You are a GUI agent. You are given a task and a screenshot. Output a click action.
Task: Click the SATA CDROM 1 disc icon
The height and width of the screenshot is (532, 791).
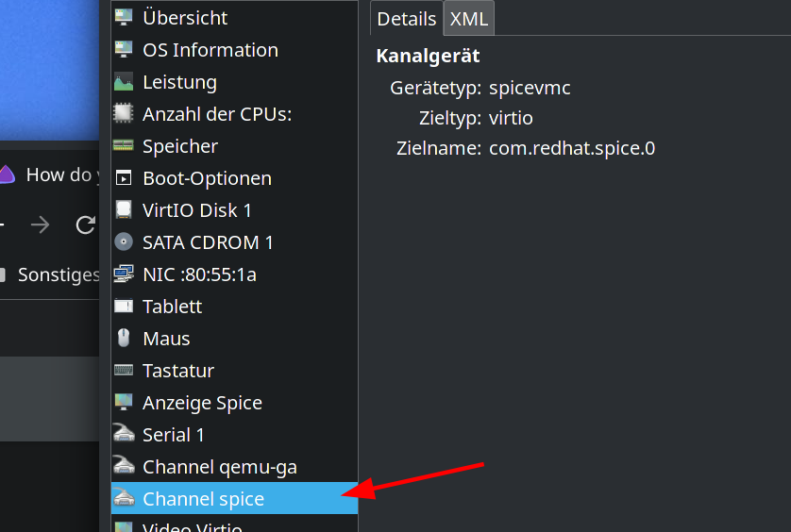124,242
